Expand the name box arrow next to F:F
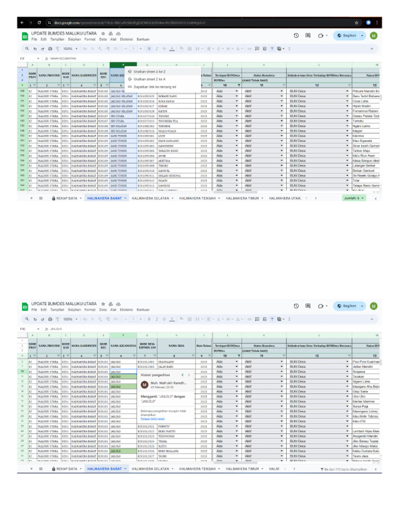This screenshot has height=532, width=399. point(38,59)
